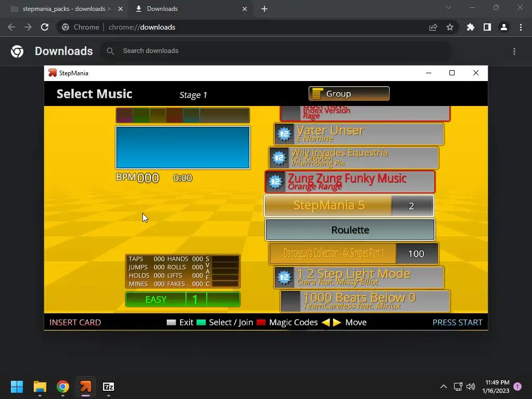Open 7-Zip from taskbar

pyautogui.click(x=108, y=387)
